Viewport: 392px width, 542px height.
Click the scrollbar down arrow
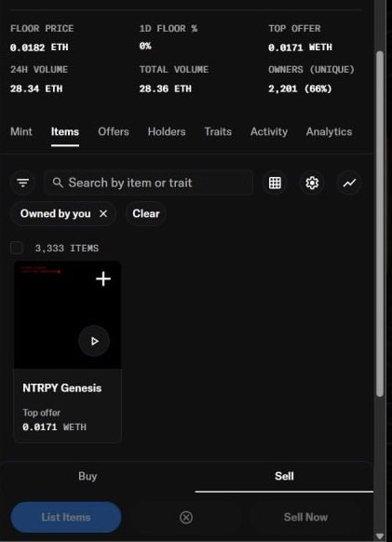(380, 536)
